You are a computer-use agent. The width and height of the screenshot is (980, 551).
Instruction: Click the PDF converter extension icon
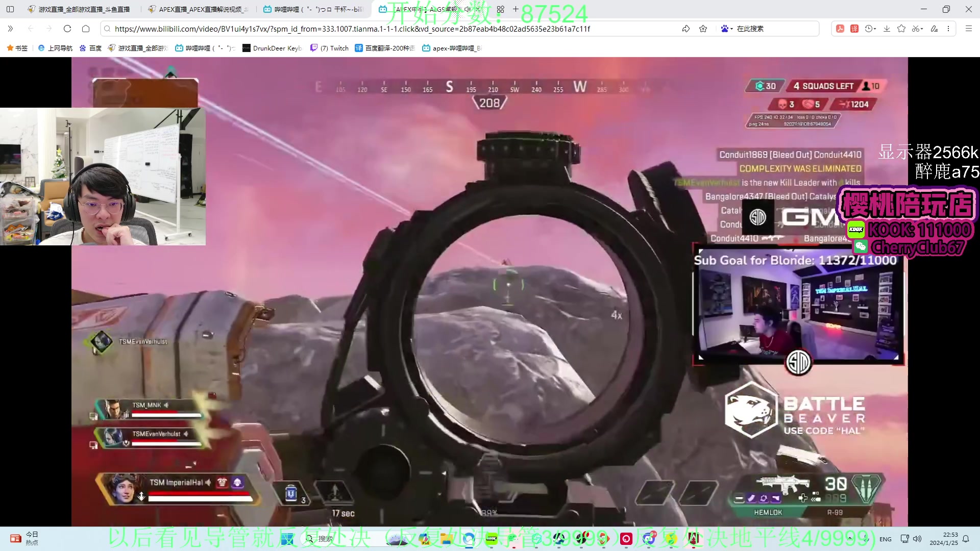[840, 29]
